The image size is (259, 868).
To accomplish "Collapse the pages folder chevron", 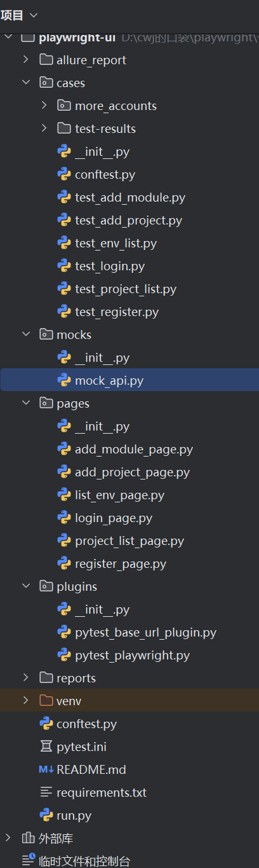I will pos(25,403).
